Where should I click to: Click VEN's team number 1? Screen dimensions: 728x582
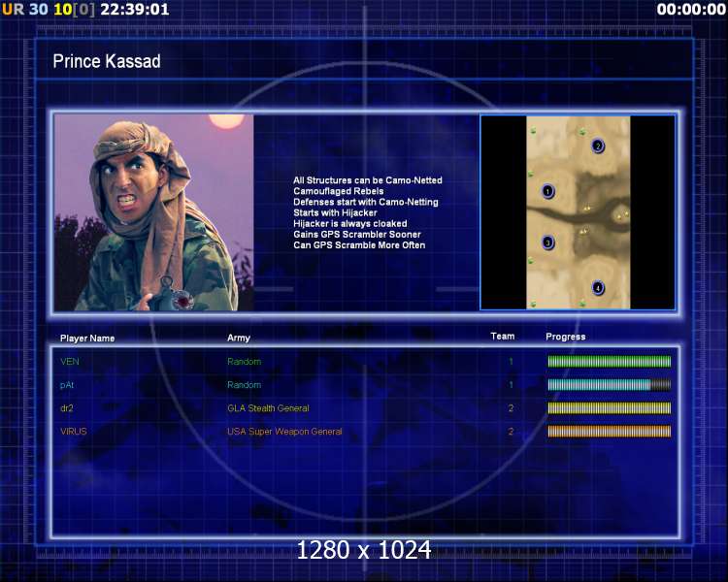(511, 362)
